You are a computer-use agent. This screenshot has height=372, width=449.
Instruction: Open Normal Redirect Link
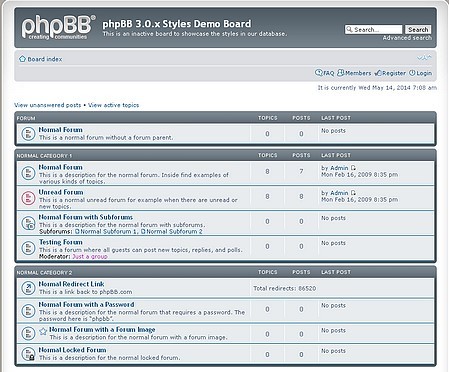[71, 284]
